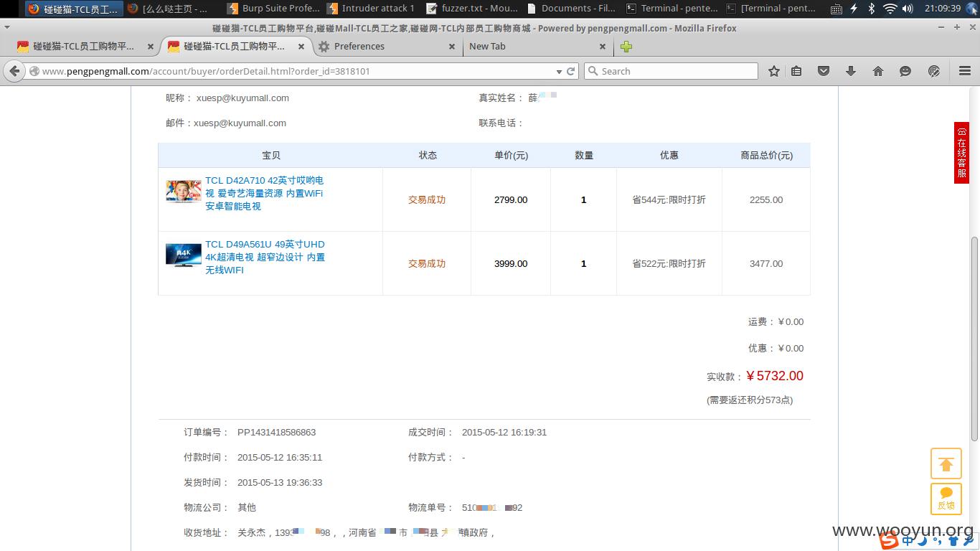The height and width of the screenshot is (551, 980).
Task: Reload the page with the refresh icon
Action: [x=571, y=71]
